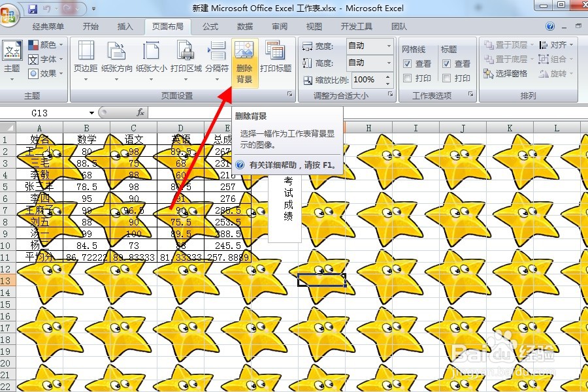Click the fx insert function button
588x392 pixels.
point(140,112)
